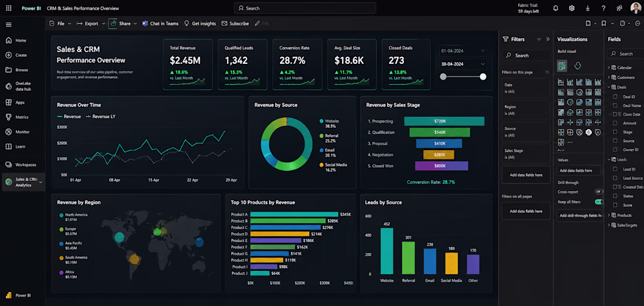The height and width of the screenshot is (306, 644).
Task: Open Browse in the left sidebar
Action: coord(17,70)
